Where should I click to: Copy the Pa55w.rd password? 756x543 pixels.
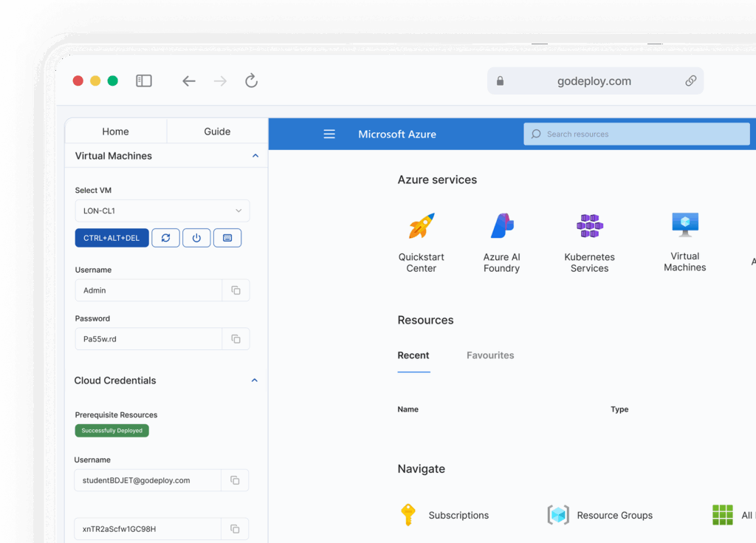[x=236, y=339]
